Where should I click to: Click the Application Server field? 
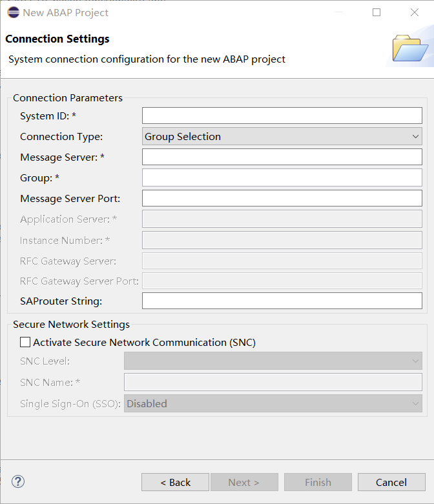coord(282,219)
